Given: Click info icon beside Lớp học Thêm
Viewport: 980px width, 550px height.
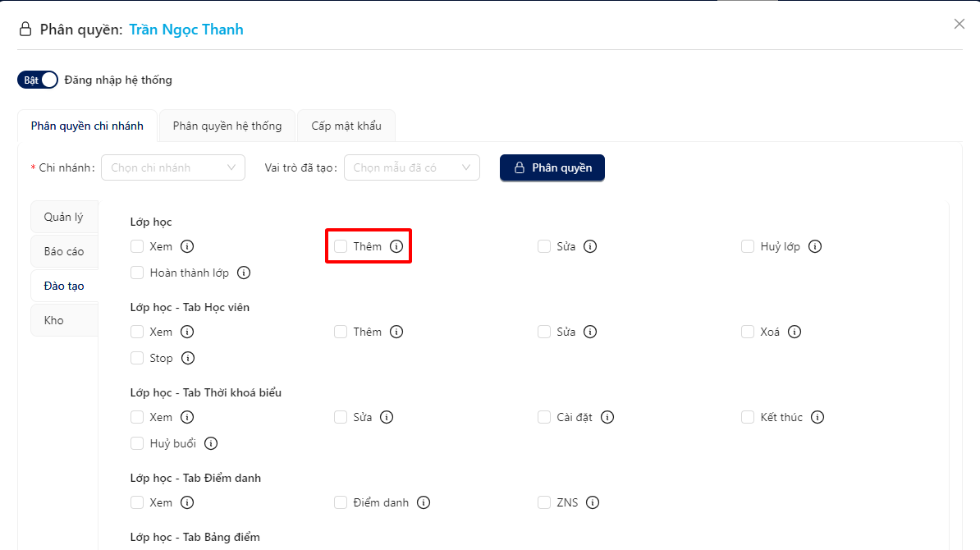Looking at the screenshot, I should 396,246.
